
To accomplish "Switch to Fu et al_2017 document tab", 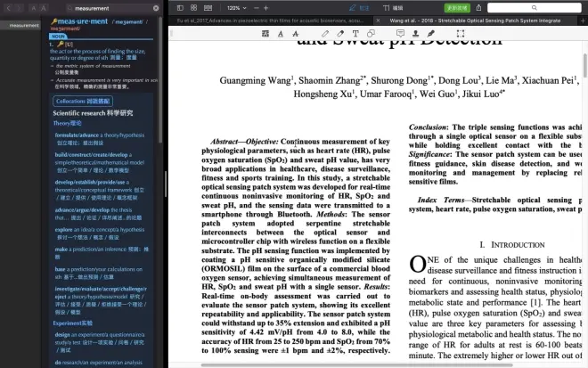I will tap(270, 20).
